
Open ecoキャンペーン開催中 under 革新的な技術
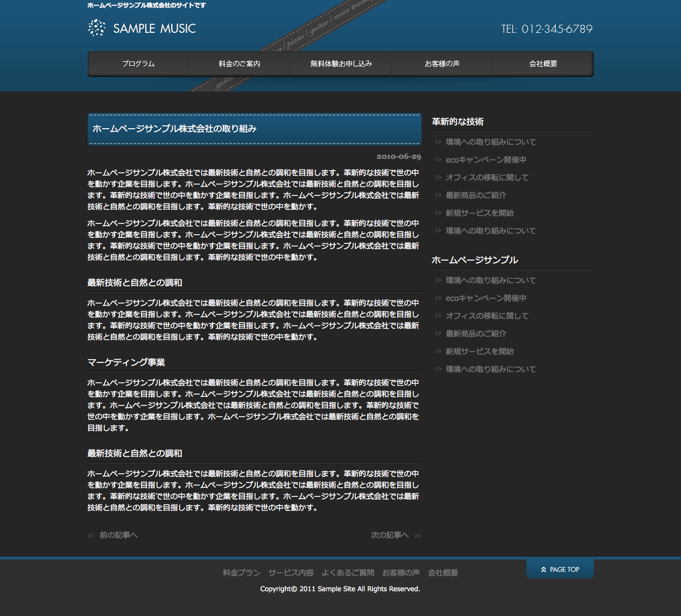coord(486,160)
